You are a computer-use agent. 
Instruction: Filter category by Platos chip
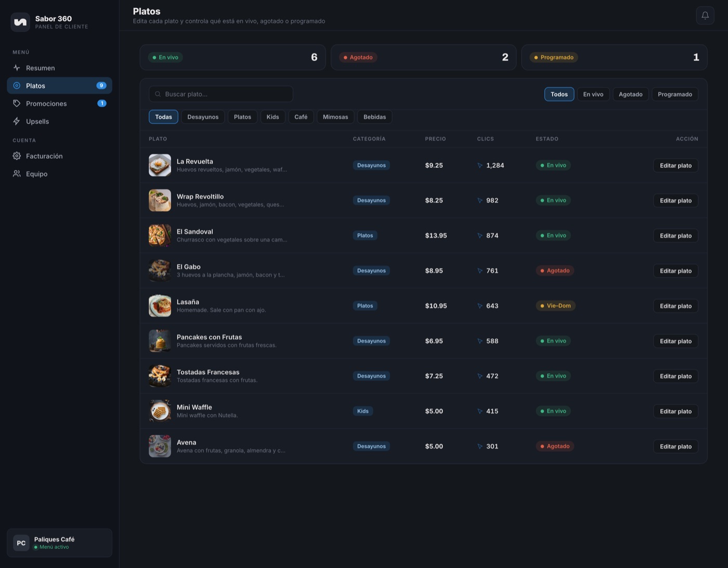click(x=242, y=117)
